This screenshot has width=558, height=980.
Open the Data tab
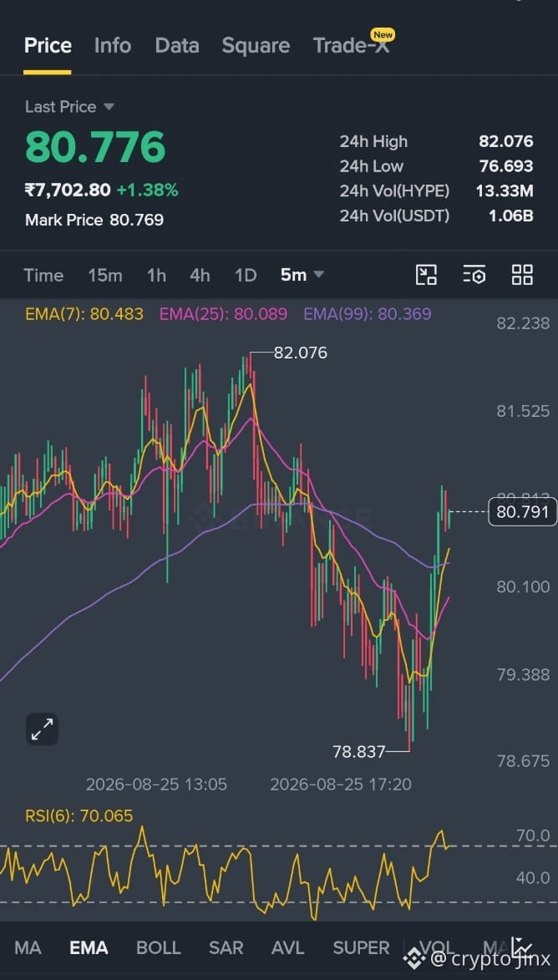click(x=177, y=46)
